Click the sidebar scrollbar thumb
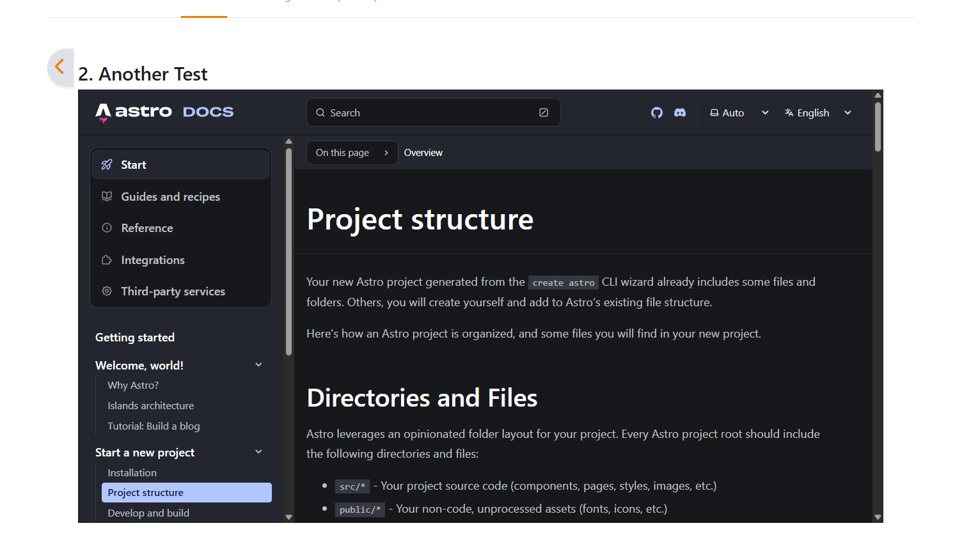 288,251
